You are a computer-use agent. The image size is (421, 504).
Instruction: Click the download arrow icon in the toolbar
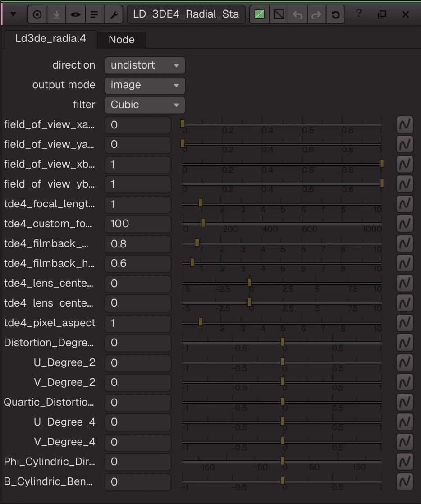pyautogui.click(x=56, y=14)
